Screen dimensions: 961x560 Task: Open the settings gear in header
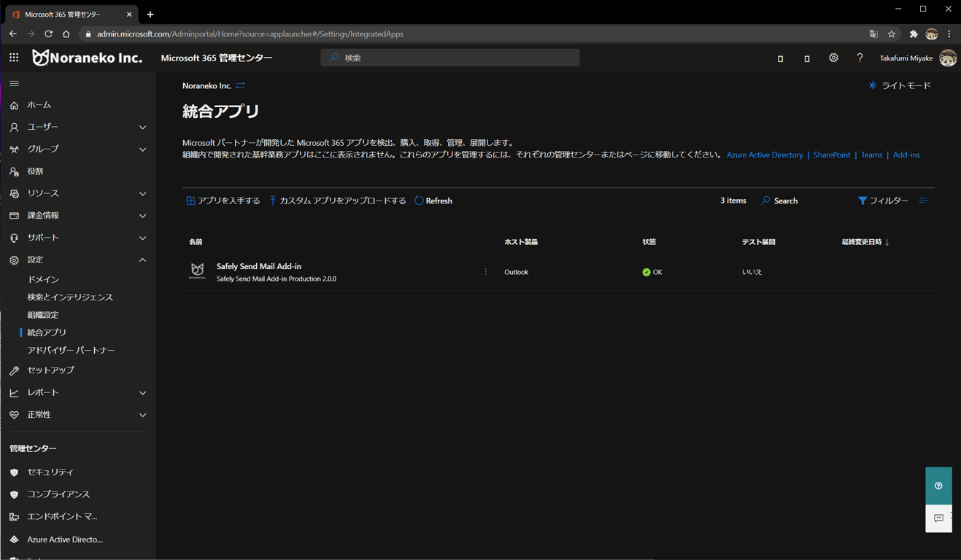point(833,58)
